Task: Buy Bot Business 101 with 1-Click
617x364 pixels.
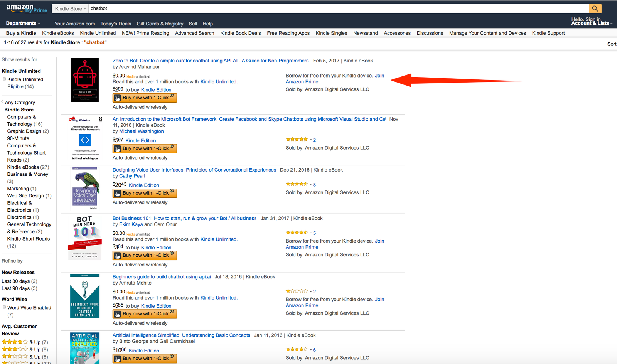Action: [x=145, y=256]
